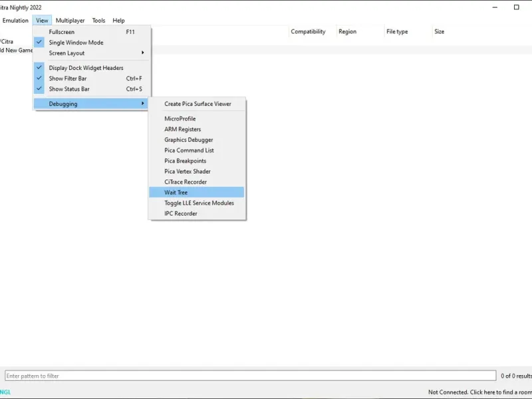Select Wait Tree entry

(197, 192)
